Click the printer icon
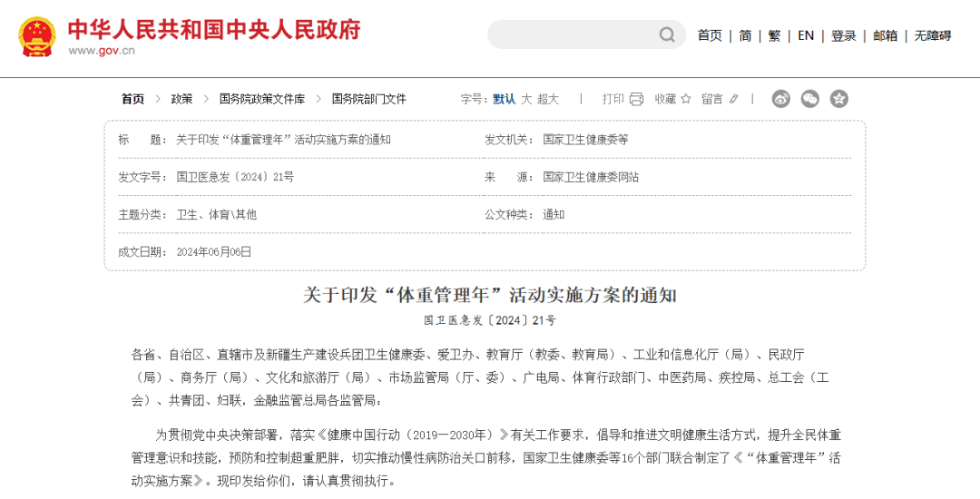 (636, 99)
